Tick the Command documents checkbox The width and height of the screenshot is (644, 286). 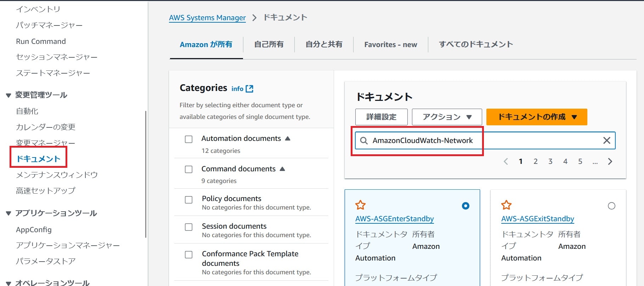click(189, 170)
